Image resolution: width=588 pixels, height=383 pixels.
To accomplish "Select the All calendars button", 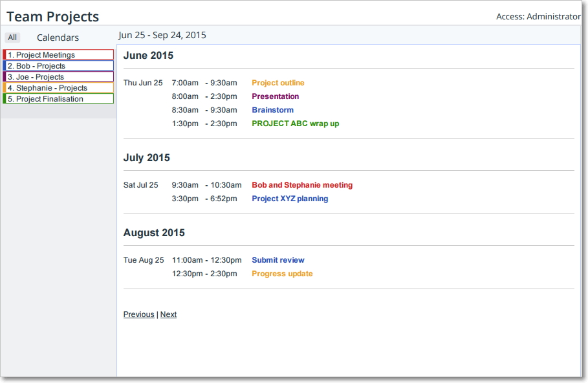I will point(12,38).
